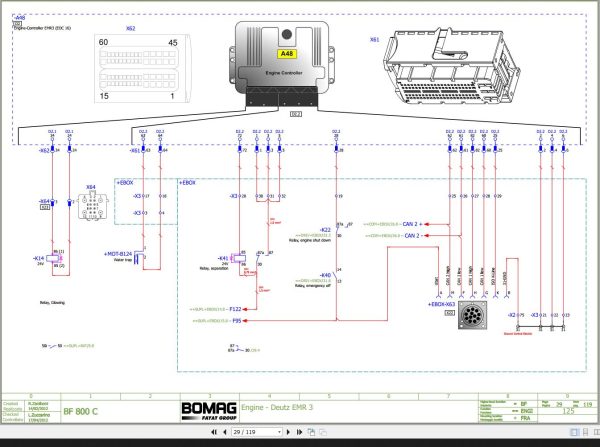600x447 pixels.
Task: Jump to the last page of the document
Action: click(299, 432)
